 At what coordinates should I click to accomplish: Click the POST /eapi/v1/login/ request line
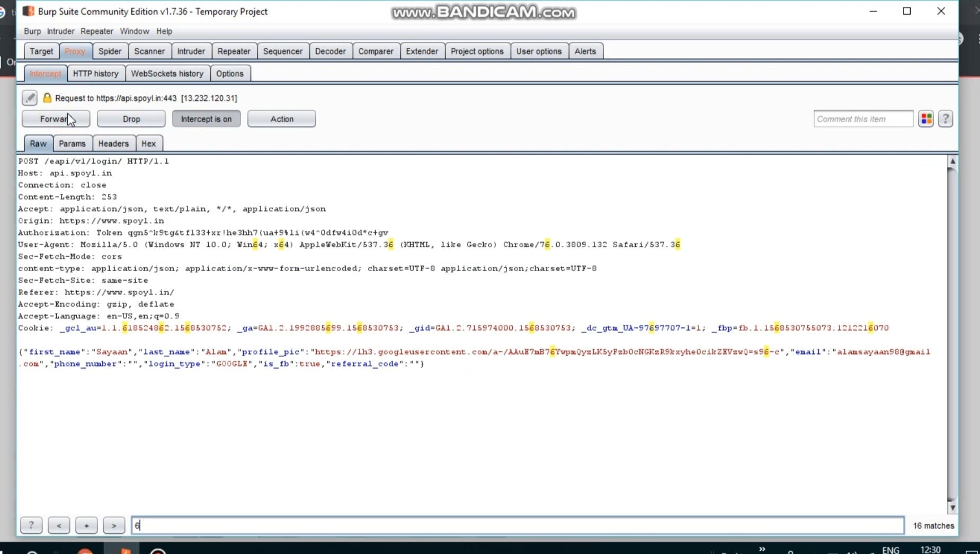pos(94,161)
